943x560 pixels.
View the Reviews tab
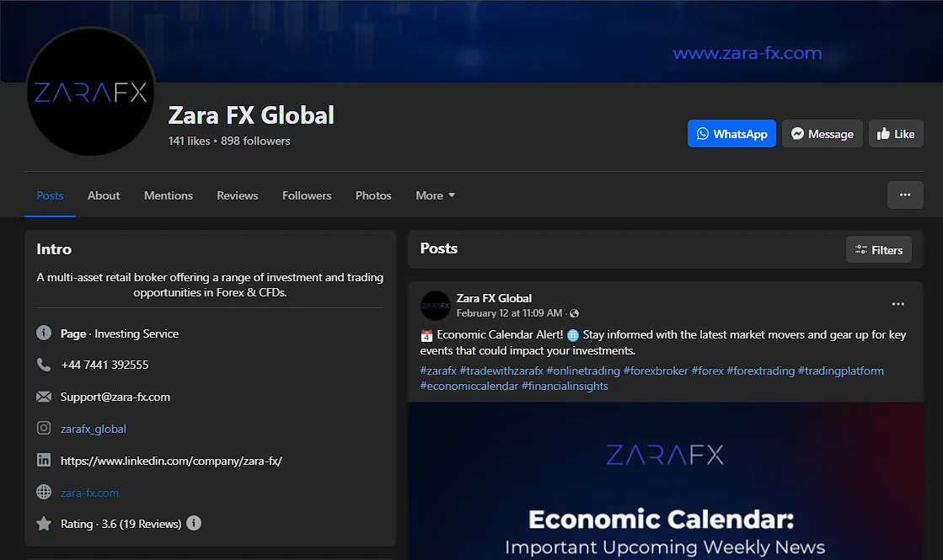238,195
